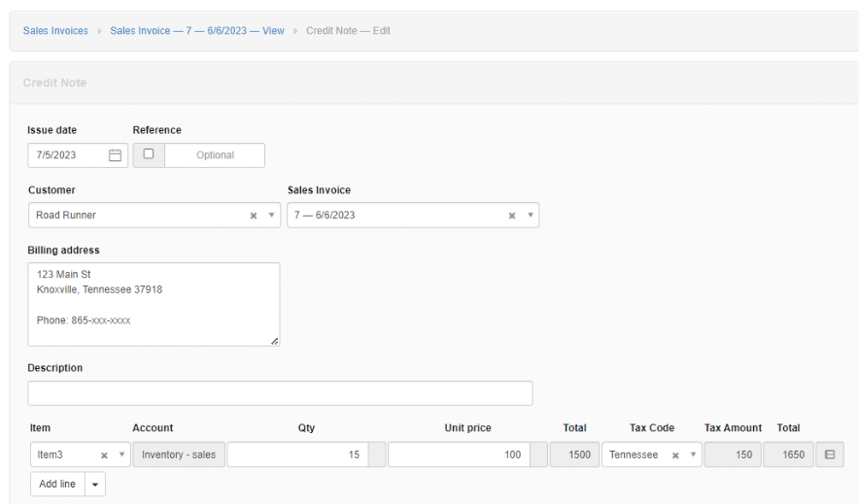Clear the Sales Invoice 7 — 6/6/2023 selection

[x=512, y=216]
